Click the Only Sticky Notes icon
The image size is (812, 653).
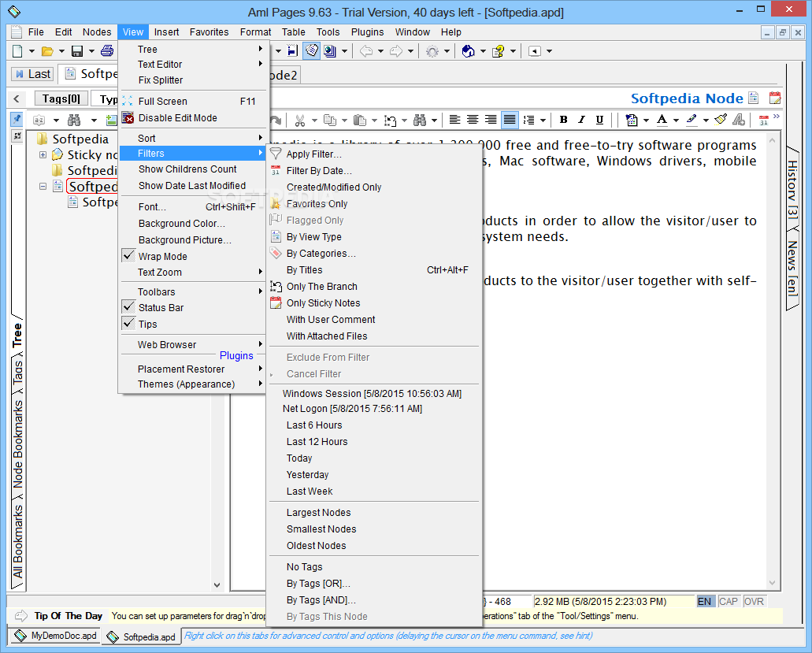click(276, 303)
